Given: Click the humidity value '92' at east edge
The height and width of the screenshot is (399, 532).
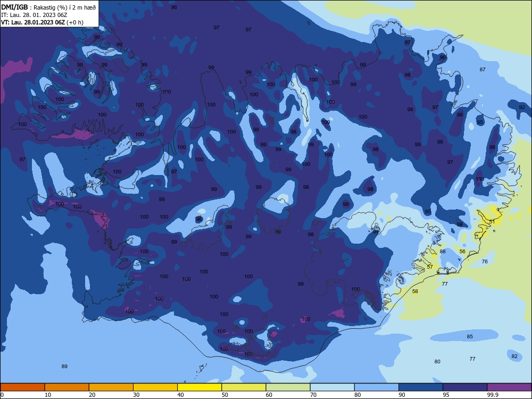Looking at the screenshot, I should [522, 107].
